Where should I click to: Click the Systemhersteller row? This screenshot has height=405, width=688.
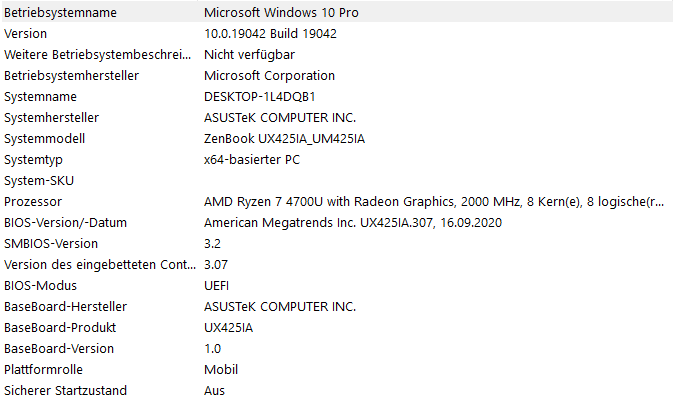coord(337,118)
